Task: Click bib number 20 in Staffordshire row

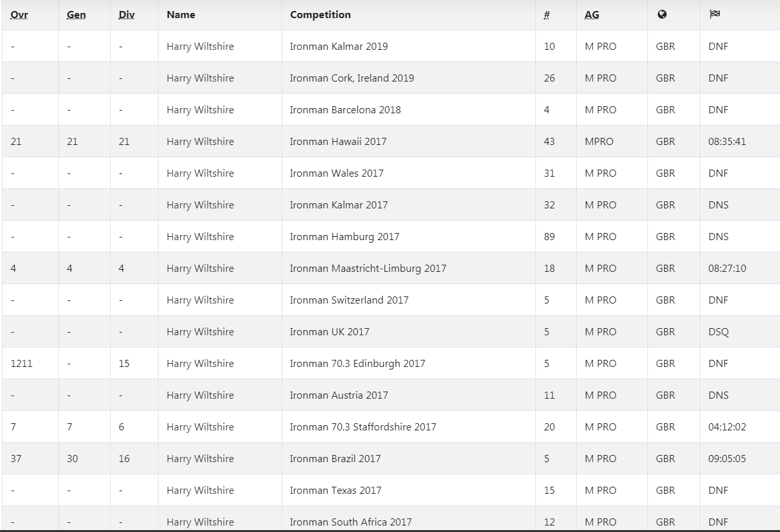Action: (x=549, y=427)
